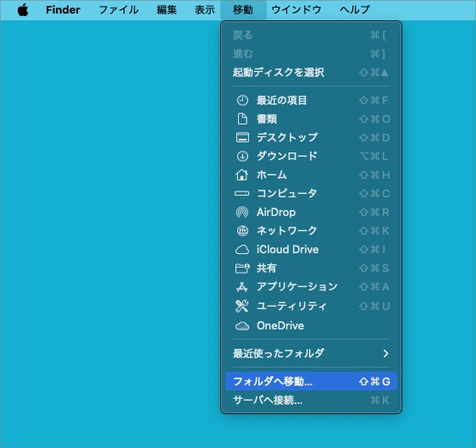
Task: Choose フォルダへ移動... menu entry
Action: 311,381
